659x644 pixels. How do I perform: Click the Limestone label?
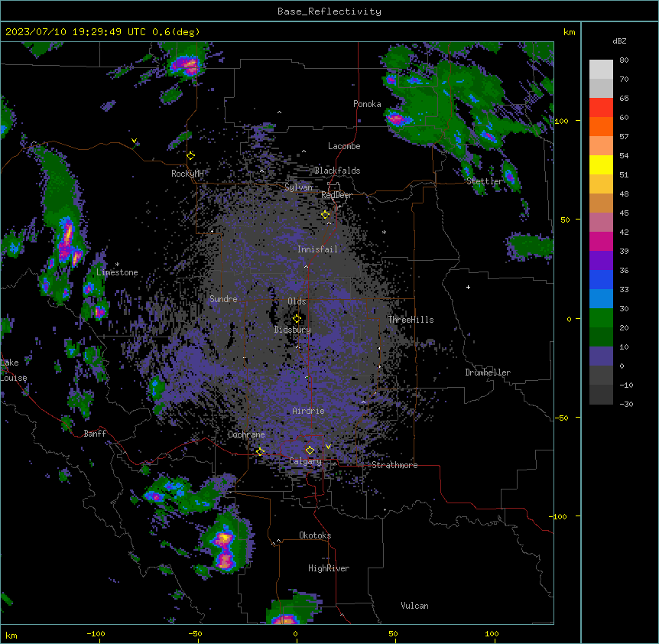click(x=117, y=272)
